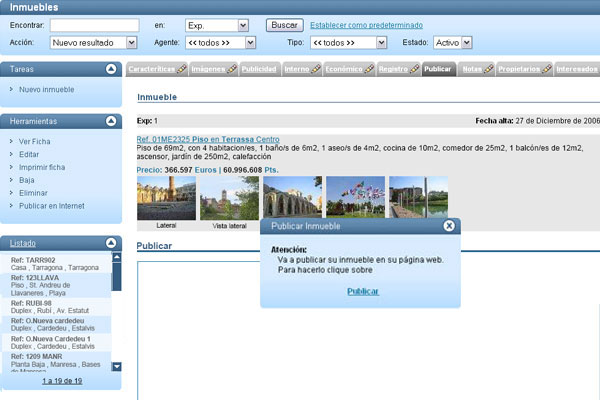Screen dimensions: 600x400
Task: Collapse the Tareas panel
Action: click(x=113, y=69)
